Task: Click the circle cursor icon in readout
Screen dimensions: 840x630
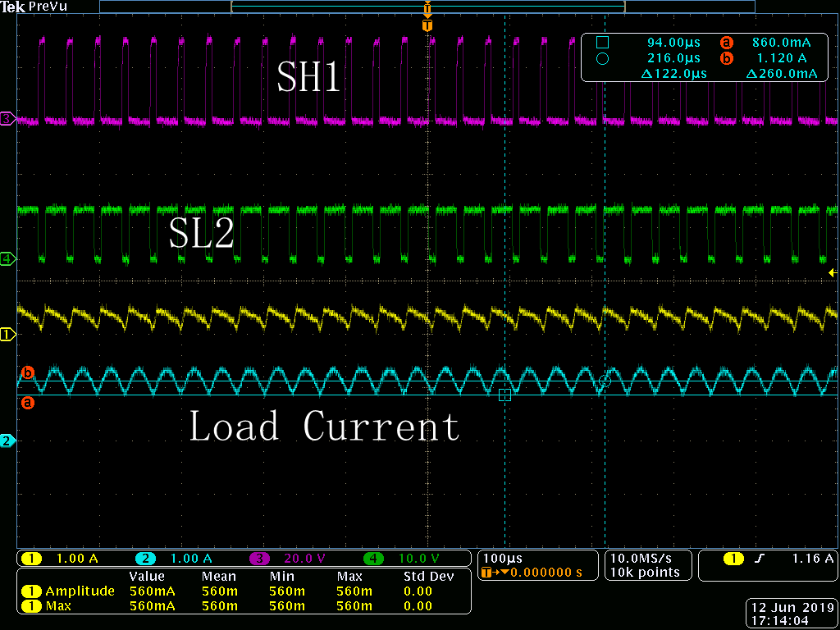Action: click(603, 58)
